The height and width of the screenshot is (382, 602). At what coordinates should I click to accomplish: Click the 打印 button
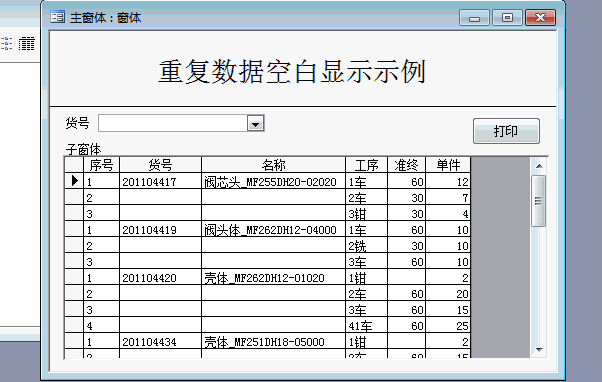(x=506, y=131)
